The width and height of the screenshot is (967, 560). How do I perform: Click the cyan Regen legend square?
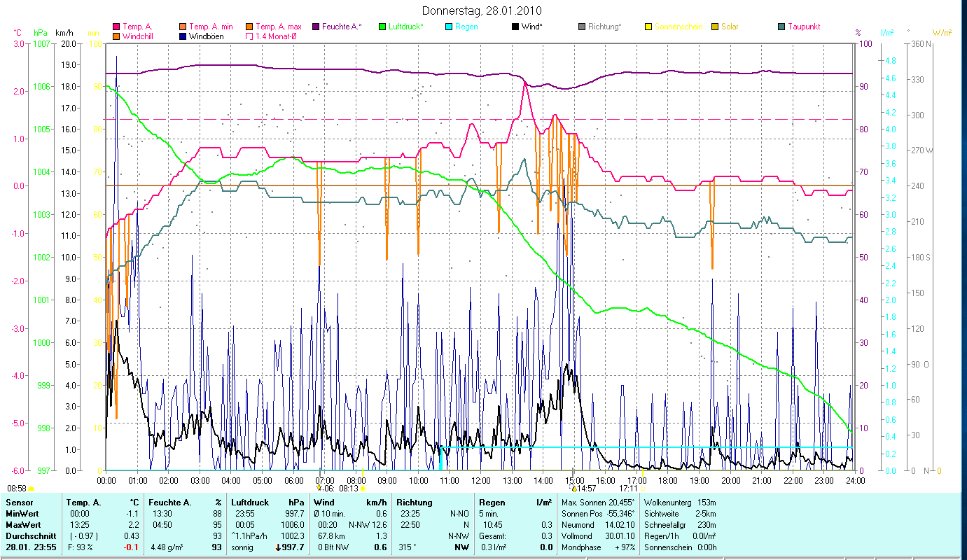tap(448, 27)
